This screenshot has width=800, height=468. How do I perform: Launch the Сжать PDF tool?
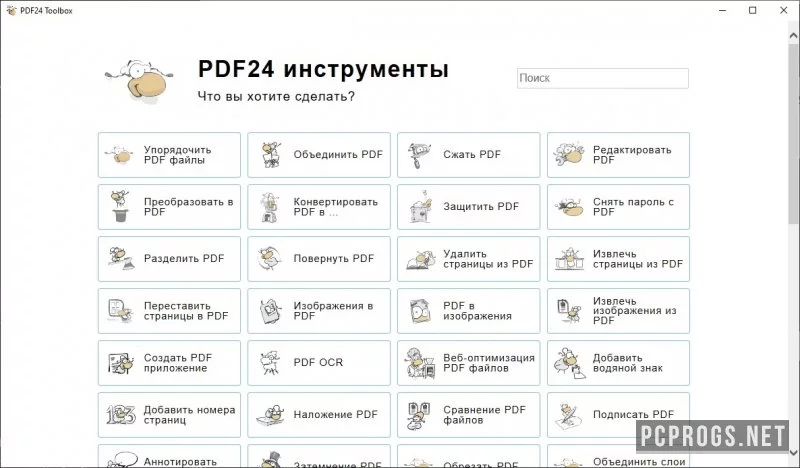pos(468,155)
